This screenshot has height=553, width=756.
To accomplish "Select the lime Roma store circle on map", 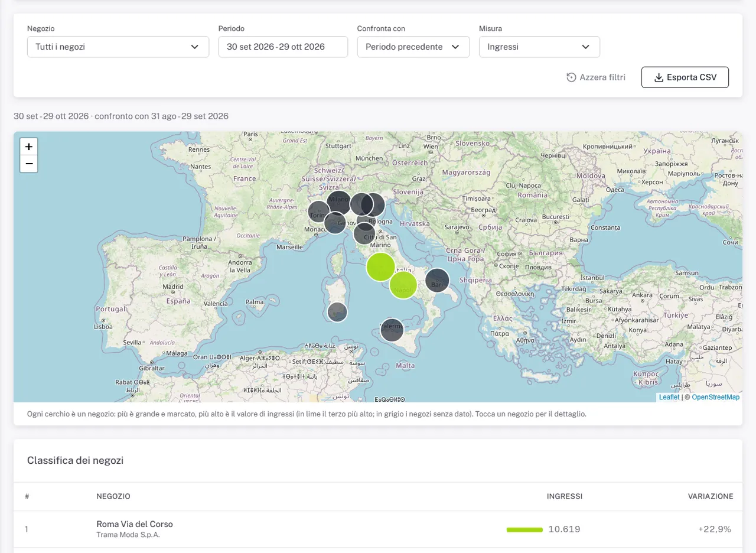I will pos(380,266).
